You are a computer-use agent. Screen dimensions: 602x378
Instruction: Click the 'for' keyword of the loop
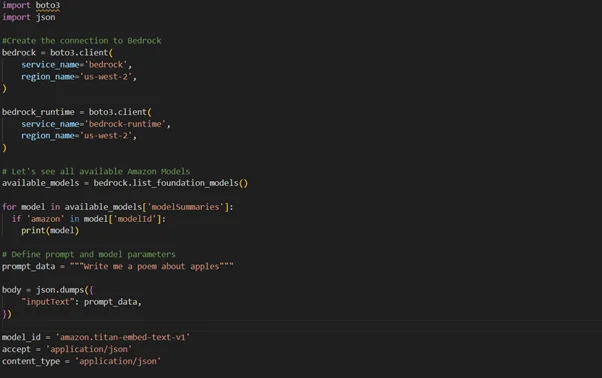9,207
